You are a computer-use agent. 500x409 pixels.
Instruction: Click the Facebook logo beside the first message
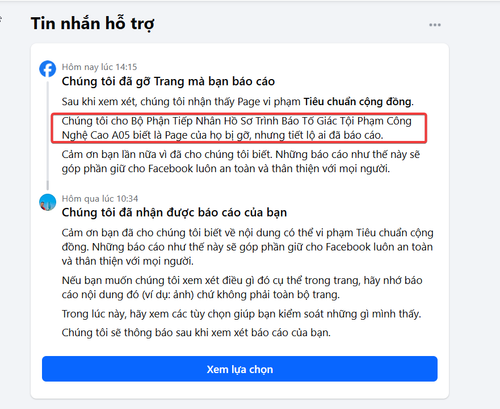coord(48,69)
